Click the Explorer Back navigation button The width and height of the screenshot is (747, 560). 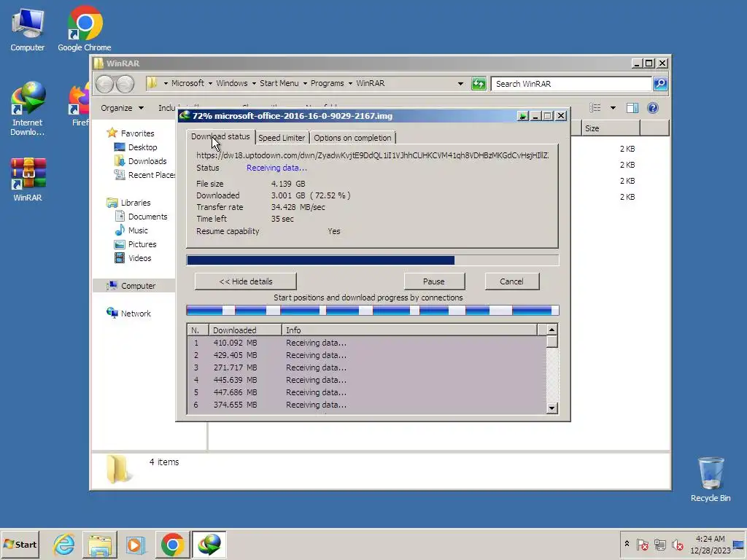point(105,84)
